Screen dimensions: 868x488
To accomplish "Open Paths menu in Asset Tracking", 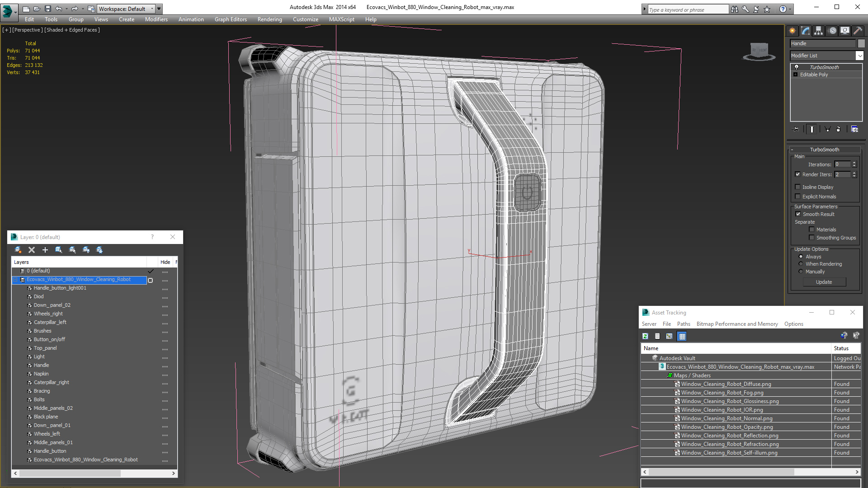I will coord(684,324).
